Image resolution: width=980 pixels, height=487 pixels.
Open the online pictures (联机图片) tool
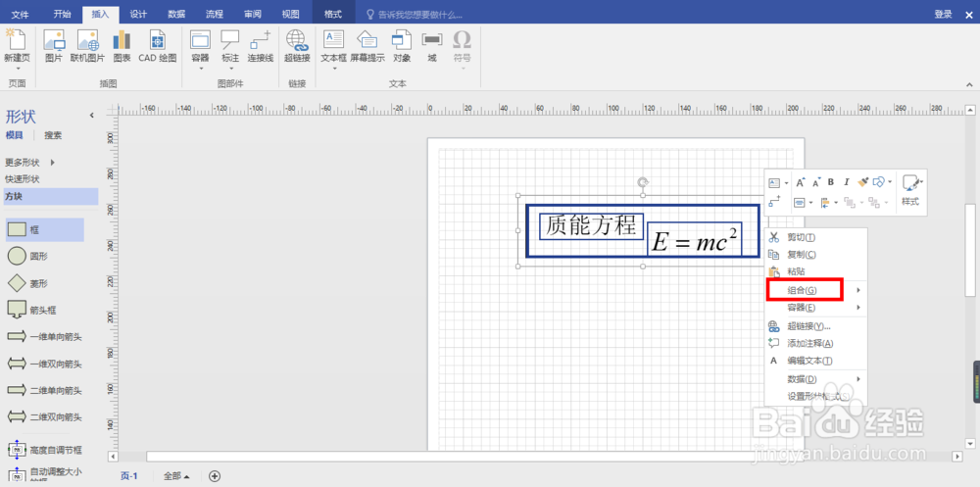coord(87,40)
